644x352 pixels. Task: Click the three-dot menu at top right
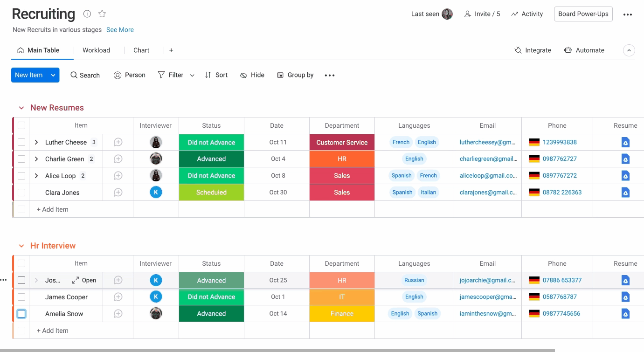628,14
